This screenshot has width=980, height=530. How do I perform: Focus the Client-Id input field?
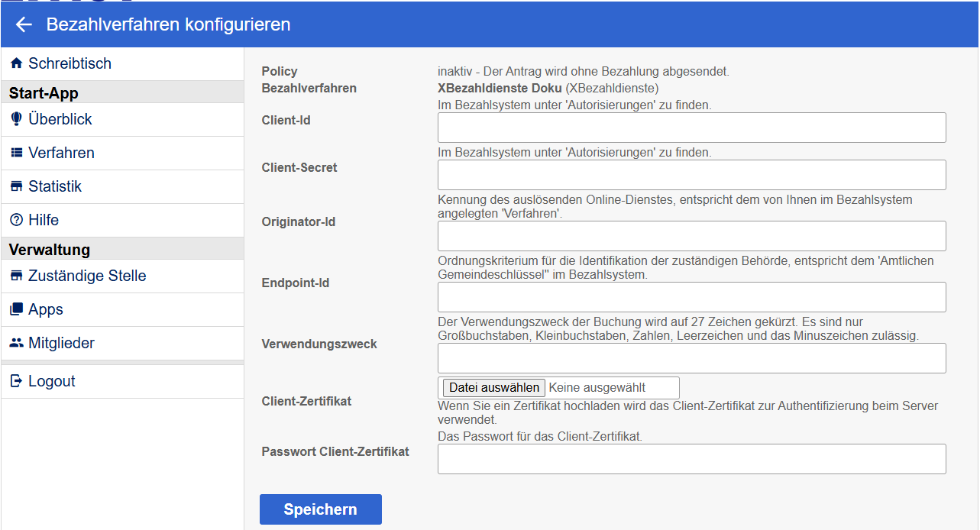coord(691,128)
